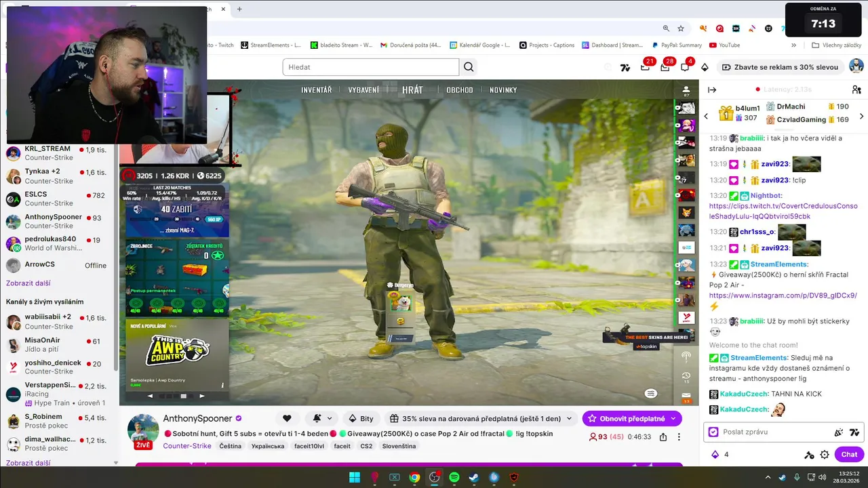The height and width of the screenshot is (488, 868).
Task: Click the Bity button
Action: pyautogui.click(x=361, y=418)
